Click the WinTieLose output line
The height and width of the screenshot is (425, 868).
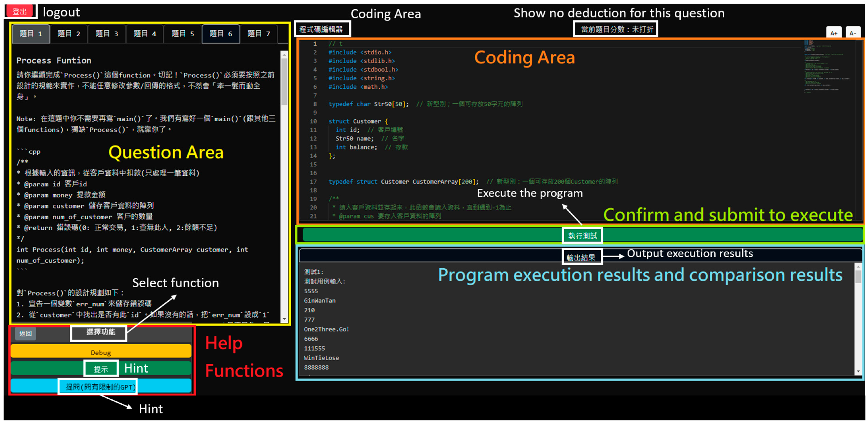[x=322, y=358]
